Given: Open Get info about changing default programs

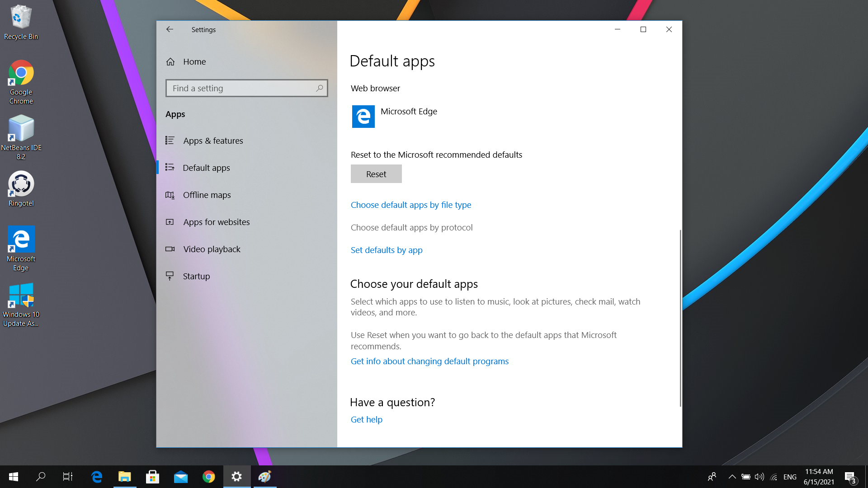Looking at the screenshot, I should click(429, 361).
